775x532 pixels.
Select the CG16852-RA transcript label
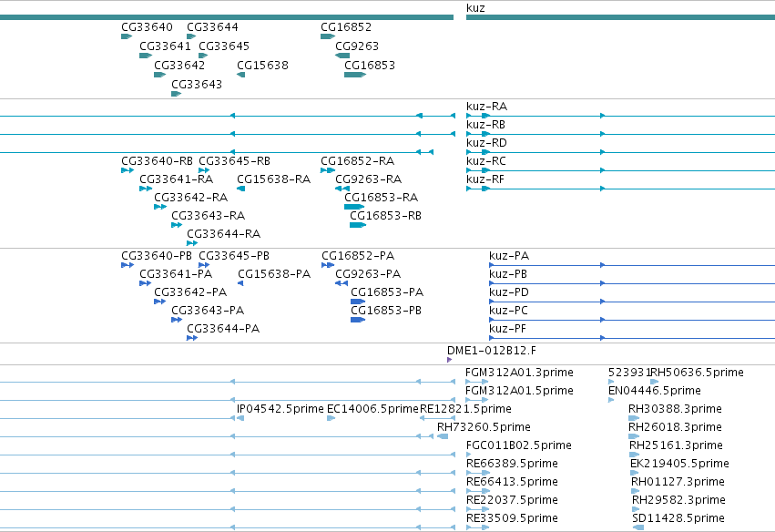[x=358, y=161]
